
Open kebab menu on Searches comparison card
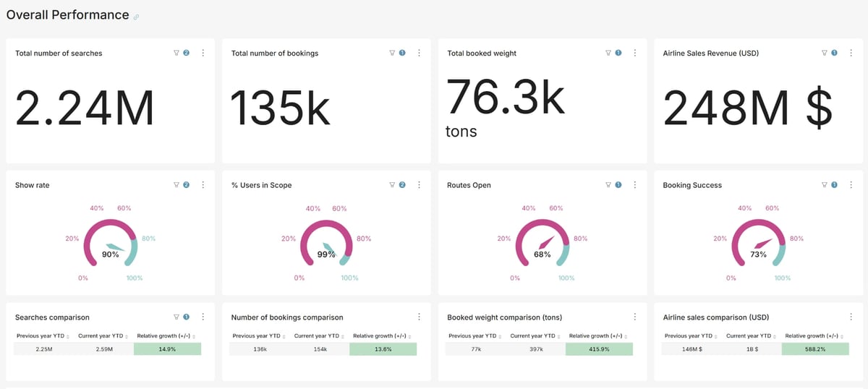pos(203,317)
